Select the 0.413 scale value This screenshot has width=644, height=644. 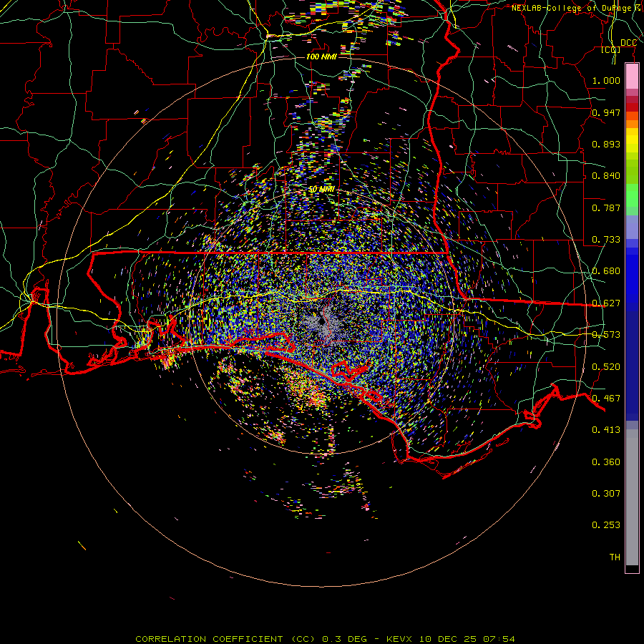[x=606, y=430]
